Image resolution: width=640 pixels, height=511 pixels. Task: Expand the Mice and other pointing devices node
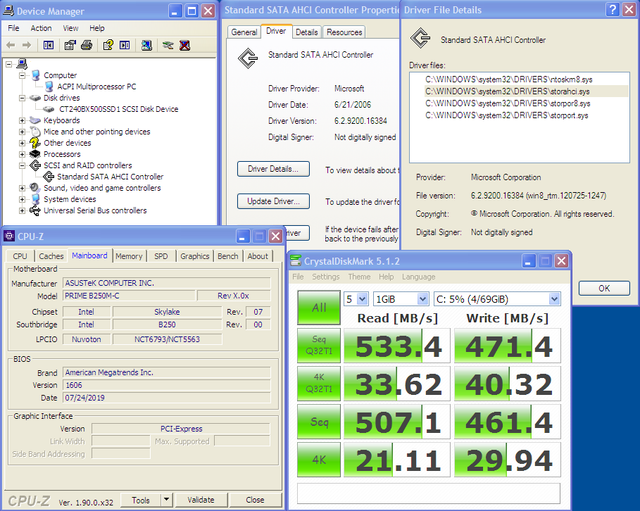coord(22,131)
